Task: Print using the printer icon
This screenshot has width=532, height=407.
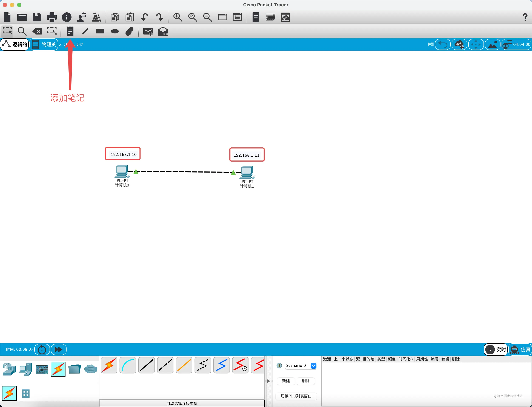Action: pos(52,17)
